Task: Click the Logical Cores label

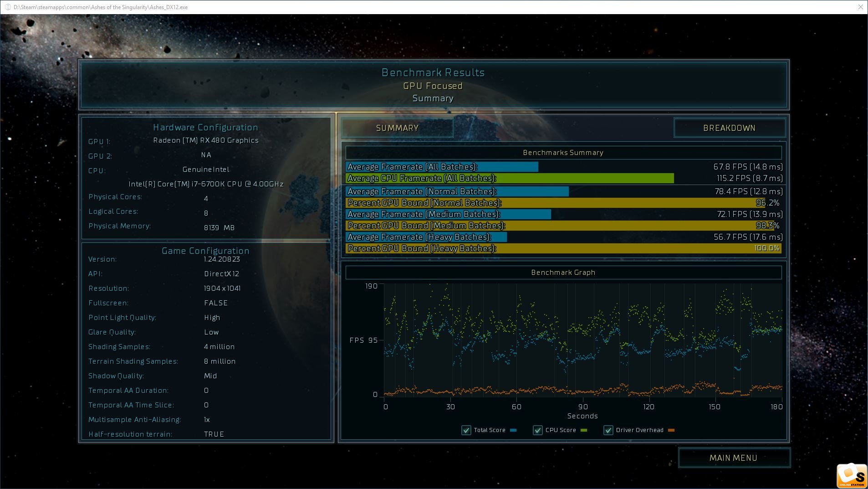Action: click(x=113, y=211)
